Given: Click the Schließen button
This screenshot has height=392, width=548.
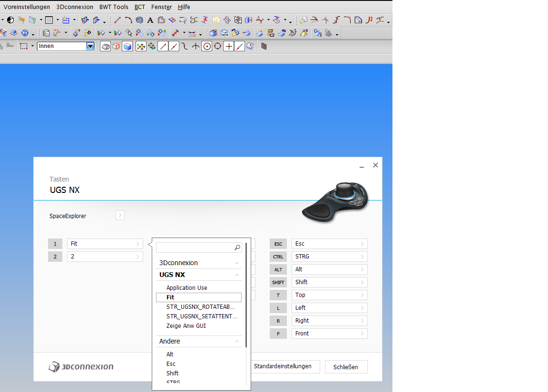Looking at the screenshot, I should pyautogui.click(x=346, y=367).
